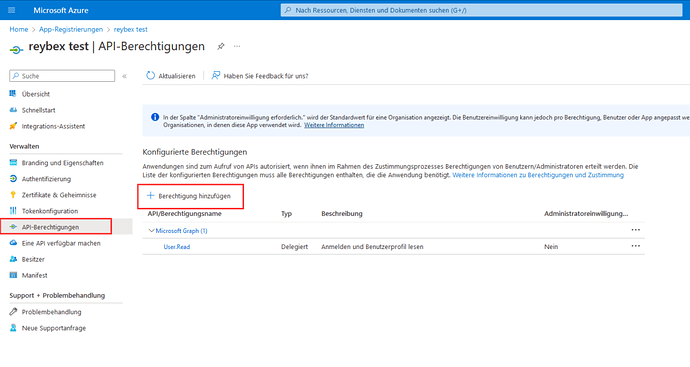The image size is (690, 367).
Task: Open reybex test breadcrumb
Action: pos(131,29)
